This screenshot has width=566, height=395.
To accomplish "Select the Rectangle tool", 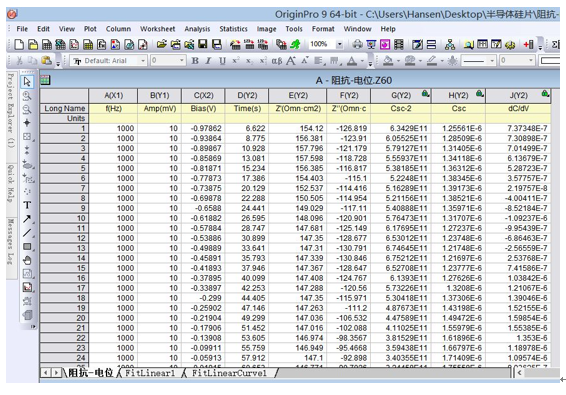I will [x=27, y=247].
